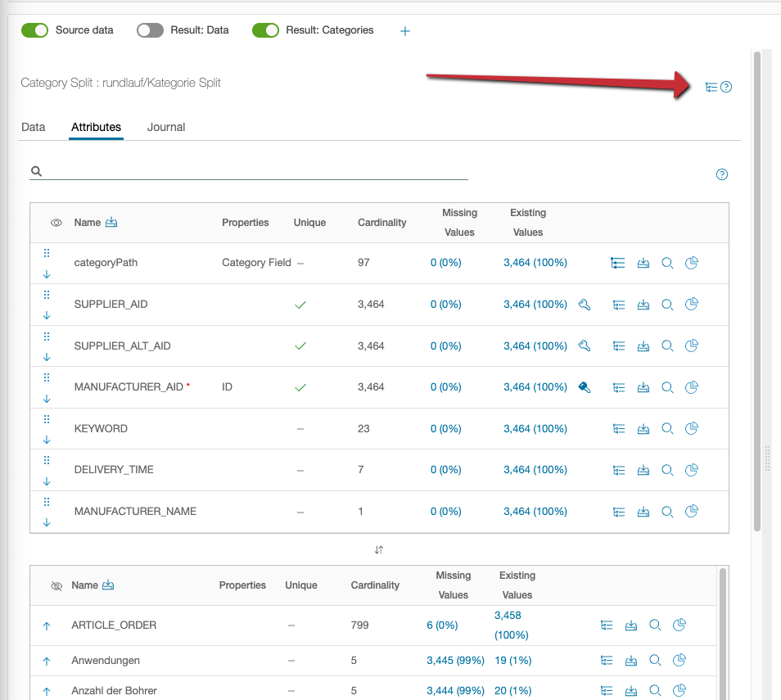Click the help icon beside the search field
The height and width of the screenshot is (700, 781).
pyautogui.click(x=722, y=174)
